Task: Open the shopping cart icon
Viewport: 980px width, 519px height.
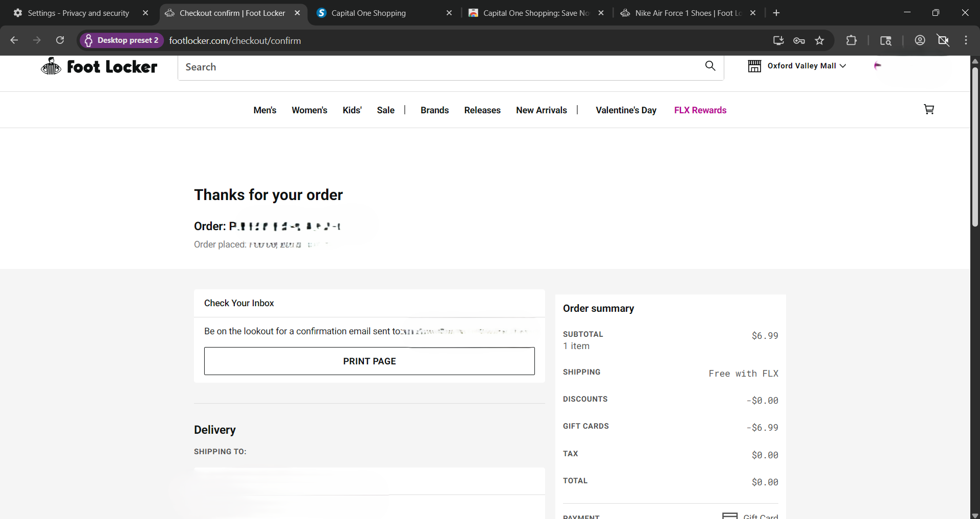Action: tap(929, 109)
